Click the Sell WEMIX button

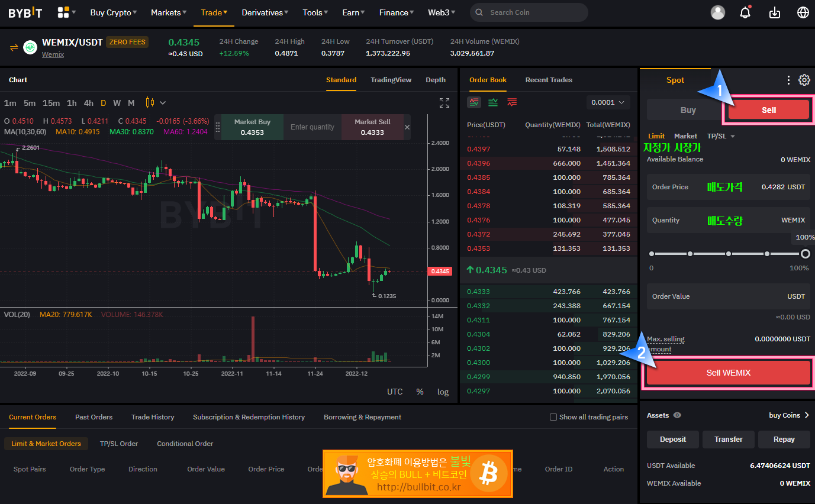click(x=728, y=373)
